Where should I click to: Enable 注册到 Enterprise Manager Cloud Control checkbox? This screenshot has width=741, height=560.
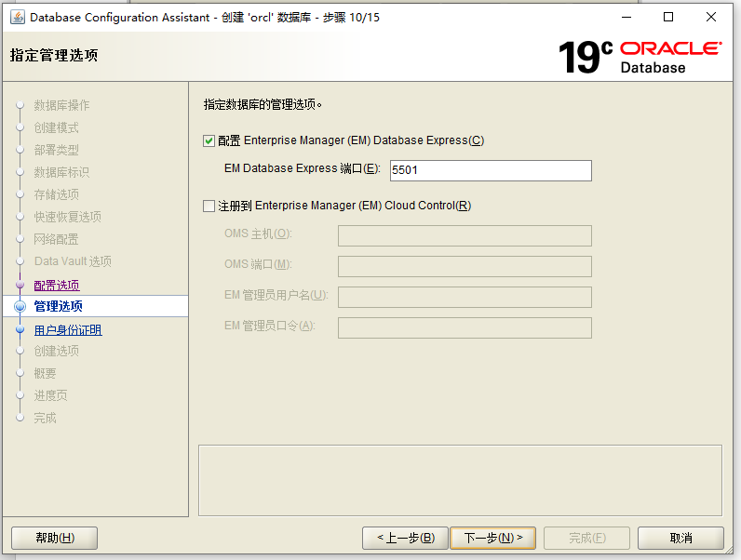(209, 206)
